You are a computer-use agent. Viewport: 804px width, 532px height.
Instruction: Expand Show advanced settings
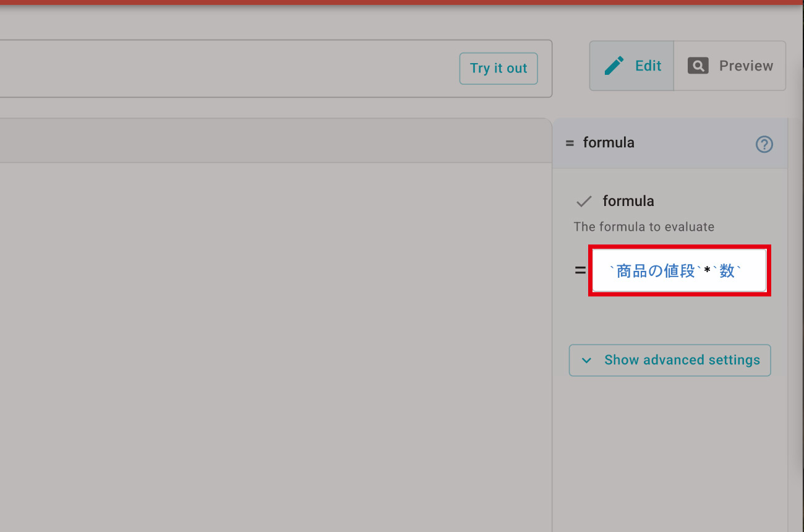[x=670, y=360]
